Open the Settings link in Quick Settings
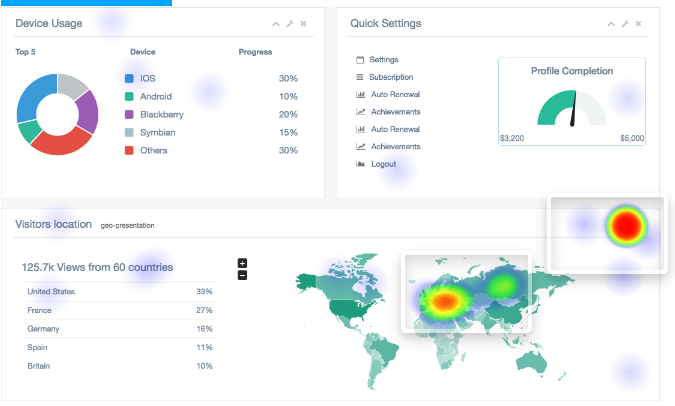The image size is (675, 406). 384,60
